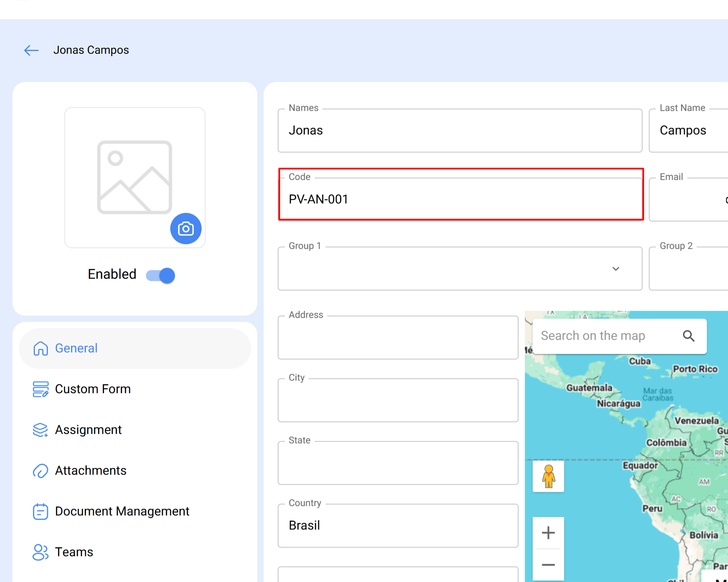Screen dimensions: 728x582
Task: Focus the Address input field
Action: point(398,338)
